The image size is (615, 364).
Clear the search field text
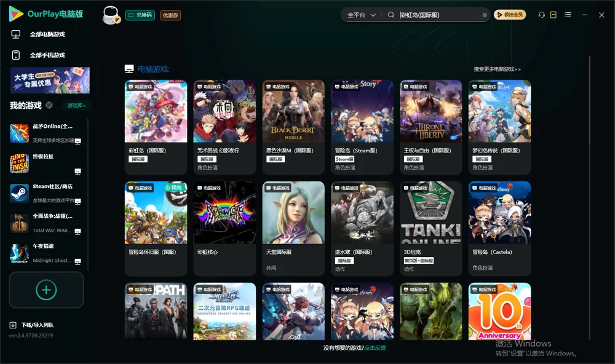(x=485, y=15)
